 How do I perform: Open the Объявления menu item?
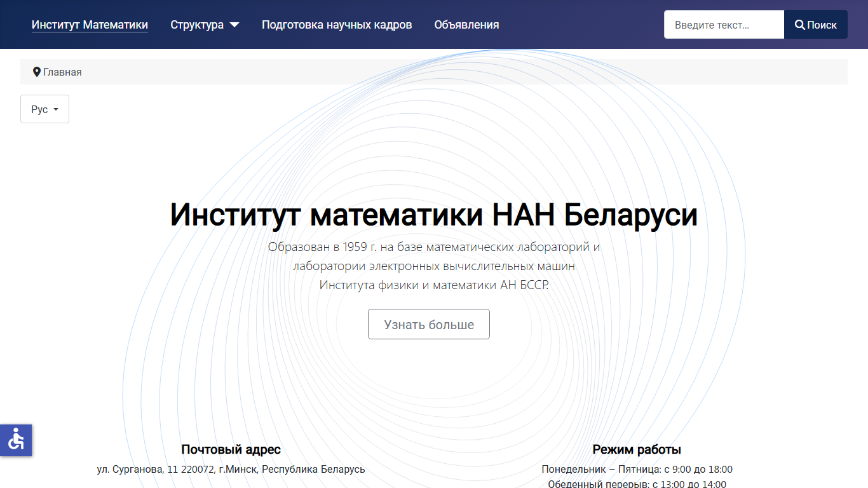[466, 25]
